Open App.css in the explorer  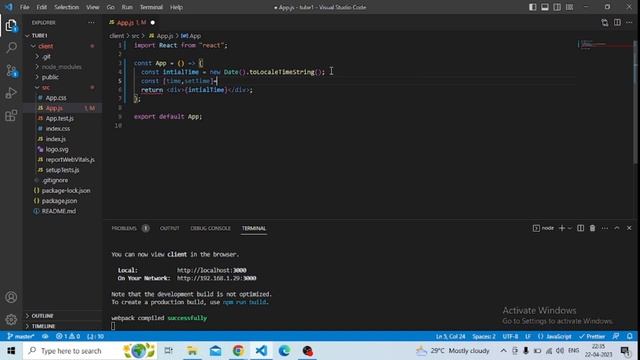(x=56, y=98)
